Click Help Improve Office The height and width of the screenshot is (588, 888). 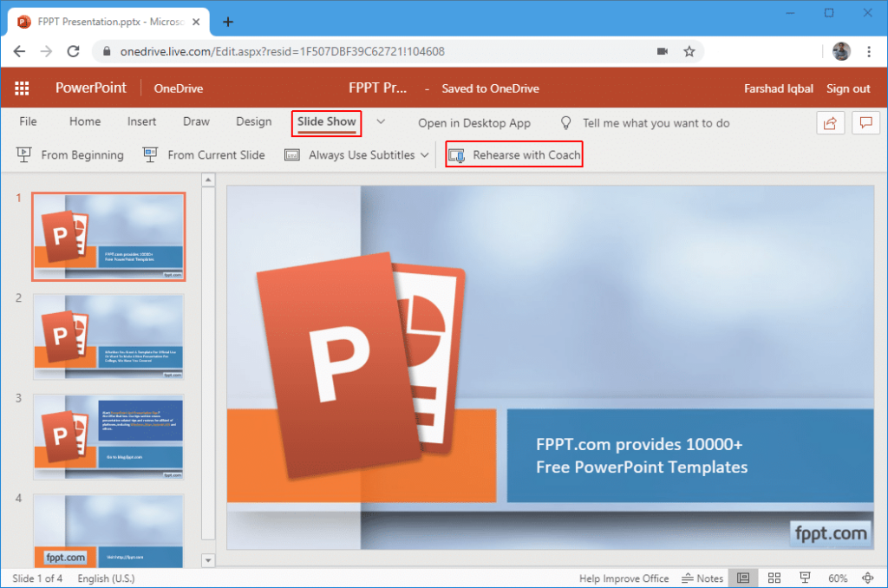coord(624,578)
